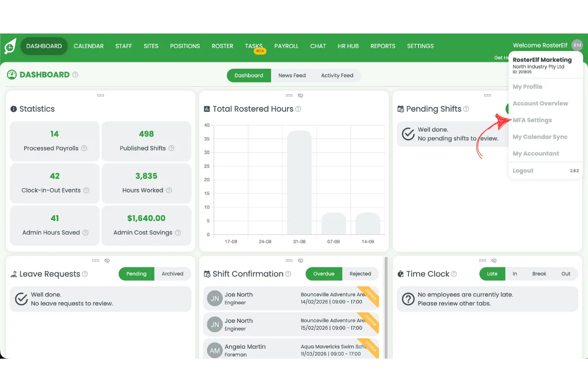Click help icon next to Hours Worked
588x392 pixels.
(169, 190)
